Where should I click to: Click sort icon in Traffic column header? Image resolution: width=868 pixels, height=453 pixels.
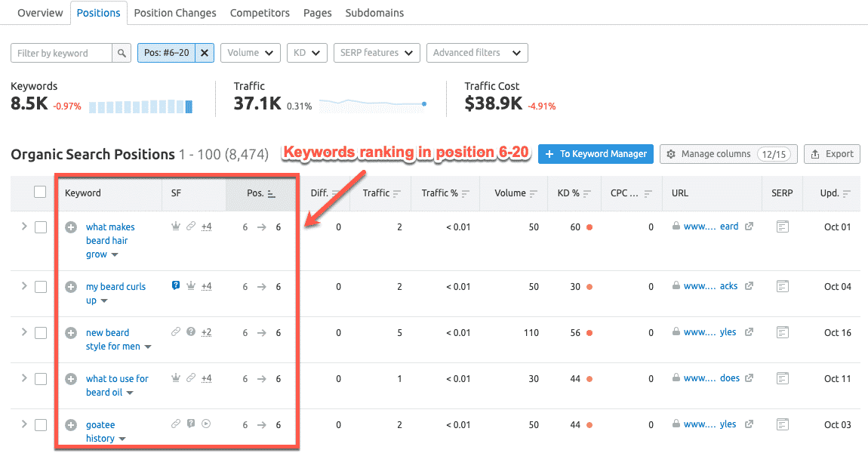point(398,193)
